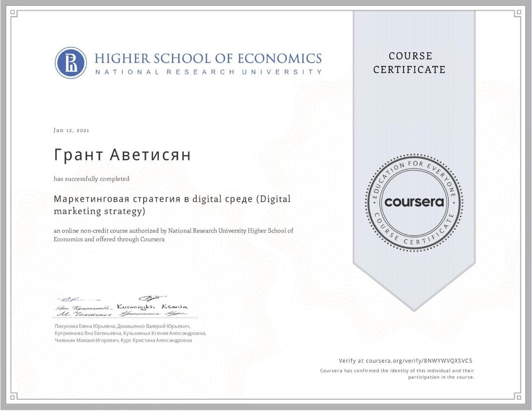
Task: Select the Jan 12, 2021 date
Action: coord(71,130)
